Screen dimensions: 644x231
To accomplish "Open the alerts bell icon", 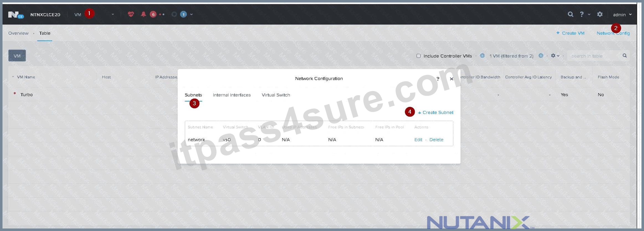I will (x=143, y=14).
